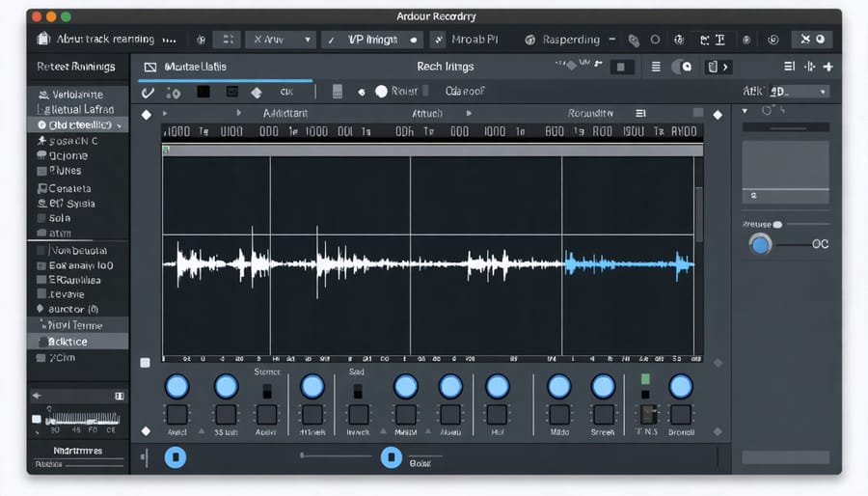Click the blue knob above the 'Bronoll' channel
868x496 pixels.
(x=680, y=387)
